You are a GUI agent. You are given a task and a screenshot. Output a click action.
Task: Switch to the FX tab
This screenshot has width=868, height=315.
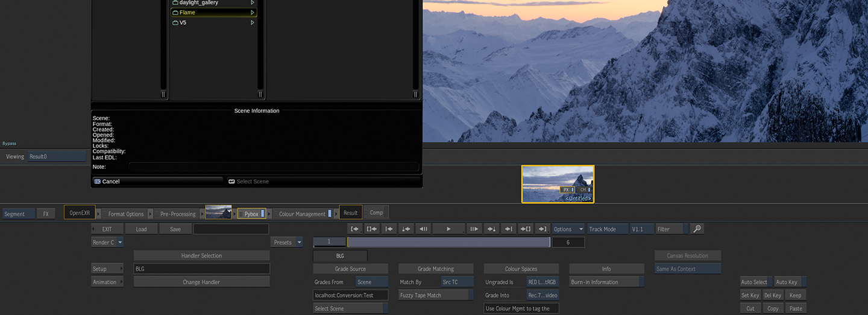[46, 214]
